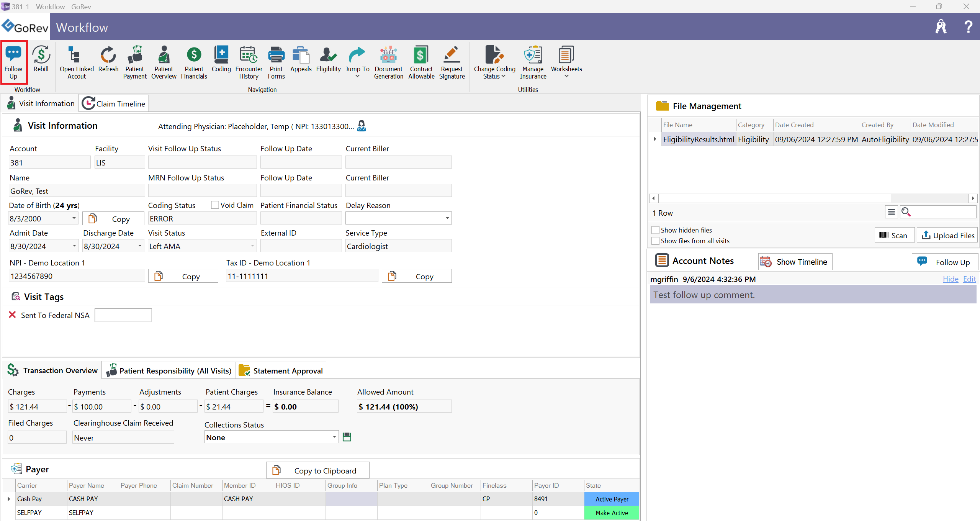Click the Scan button
The image size is (980, 521).
tap(895, 235)
